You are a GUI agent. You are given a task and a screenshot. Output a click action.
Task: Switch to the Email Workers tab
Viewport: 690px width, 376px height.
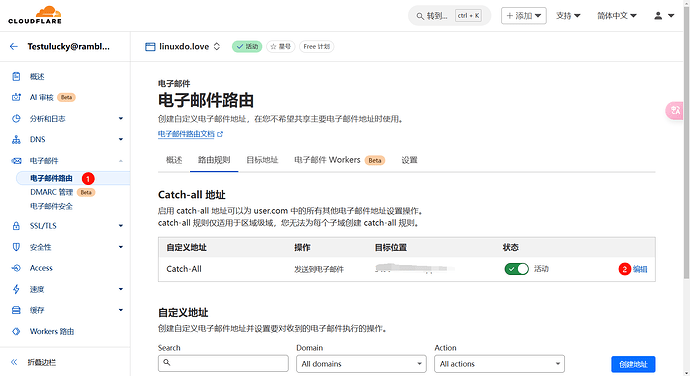coord(339,160)
